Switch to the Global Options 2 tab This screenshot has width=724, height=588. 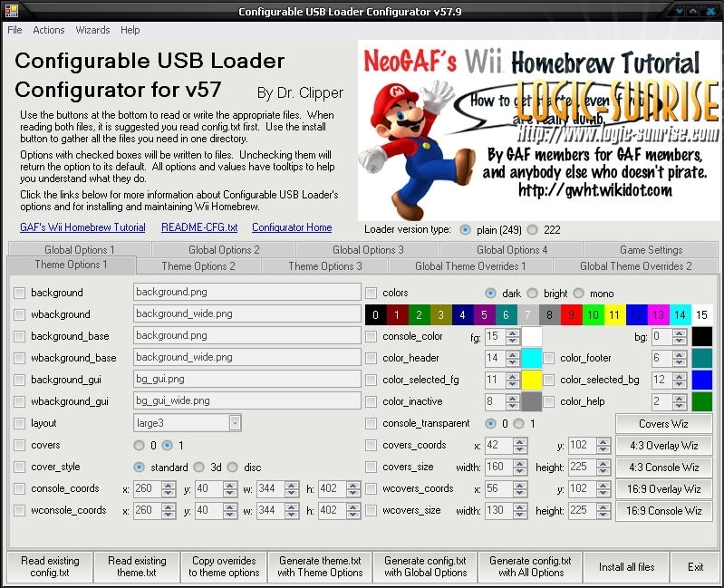click(x=224, y=250)
